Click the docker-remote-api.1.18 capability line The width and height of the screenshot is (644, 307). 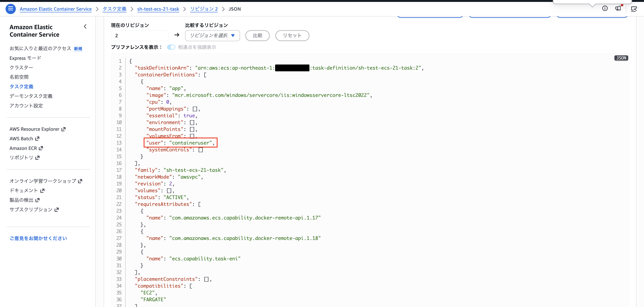(x=234, y=238)
